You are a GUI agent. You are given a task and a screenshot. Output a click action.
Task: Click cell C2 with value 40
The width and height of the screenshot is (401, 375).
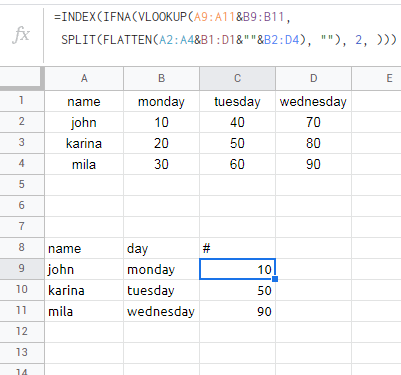click(237, 122)
